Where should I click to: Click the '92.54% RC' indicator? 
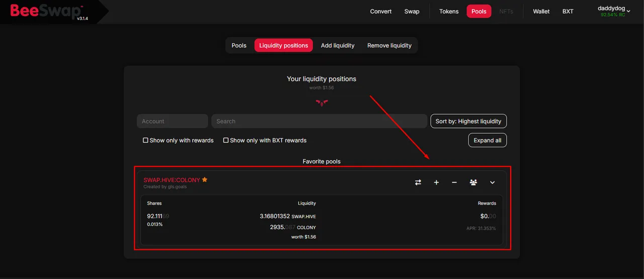613,15
